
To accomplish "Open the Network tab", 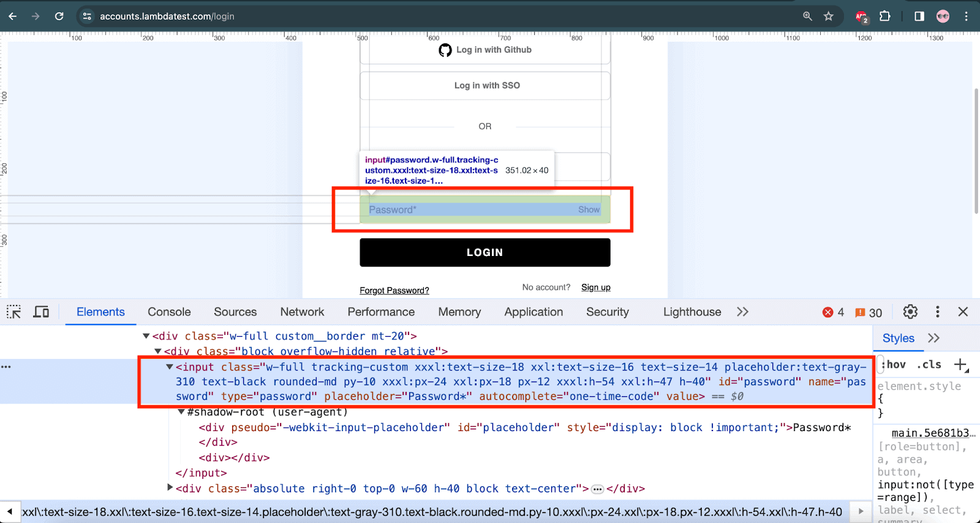I will tap(302, 312).
